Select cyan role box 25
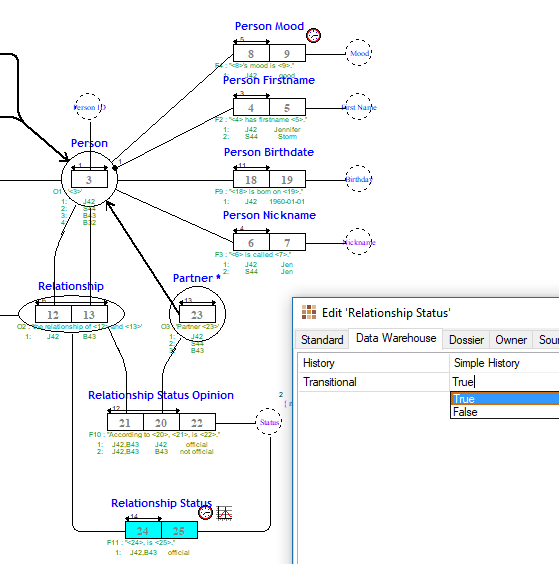 179,530
